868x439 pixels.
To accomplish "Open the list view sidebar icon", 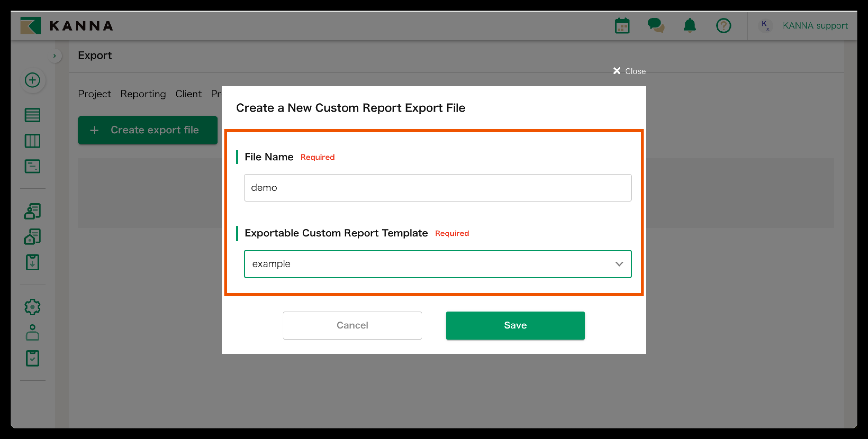I will pyautogui.click(x=32, y=115).
